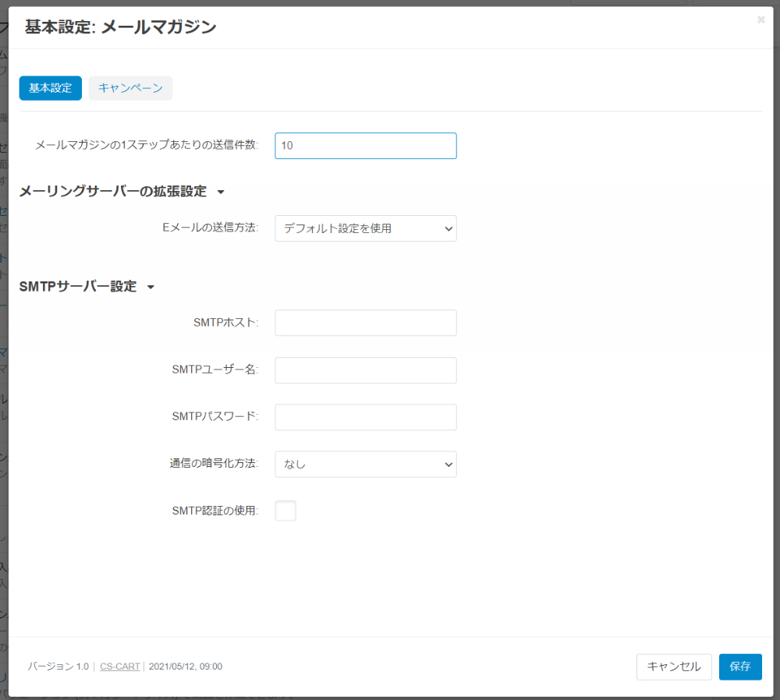Viewport: 780px width, 700px height.
Task: Switch to the 基本設定 tab
Action: [x=50, y=88]
